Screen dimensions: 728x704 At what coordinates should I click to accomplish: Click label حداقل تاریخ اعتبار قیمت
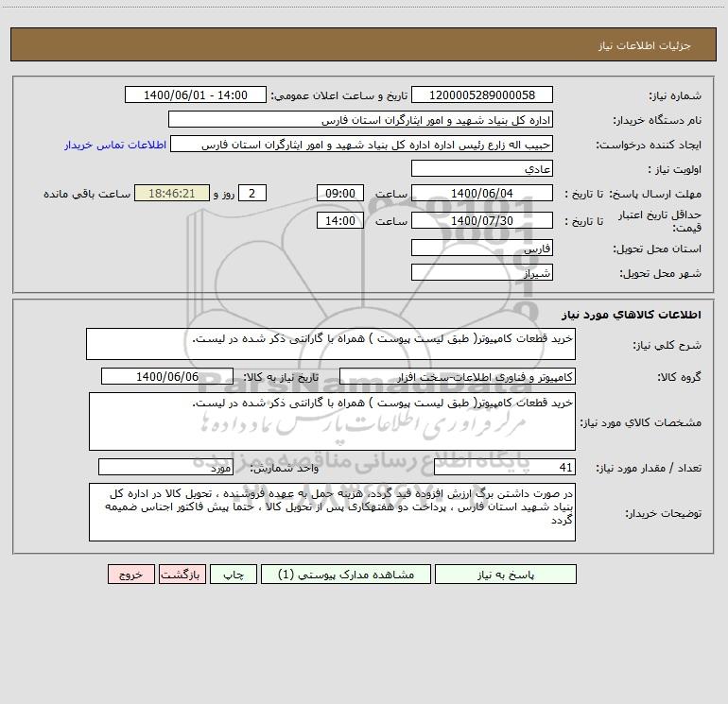pos(660,221)
